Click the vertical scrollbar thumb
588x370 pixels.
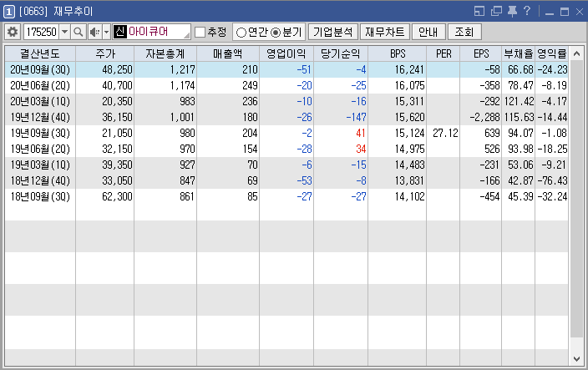point(576,199)
